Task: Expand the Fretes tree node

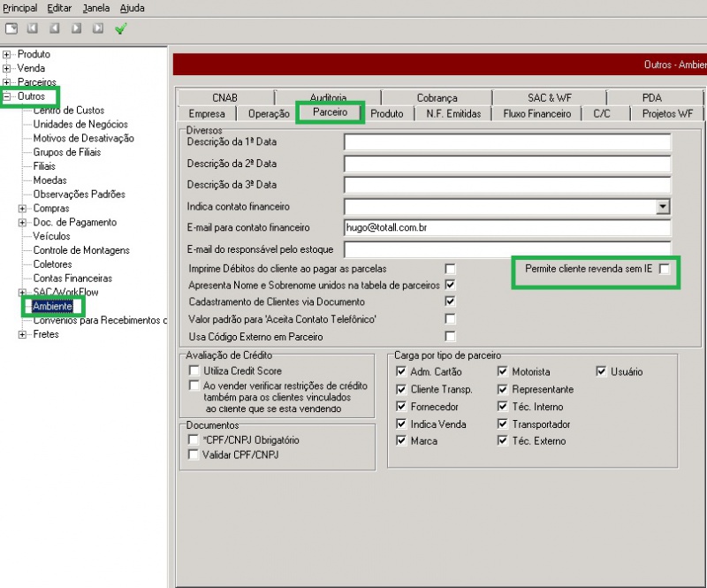Action: (x=23, y=334)
